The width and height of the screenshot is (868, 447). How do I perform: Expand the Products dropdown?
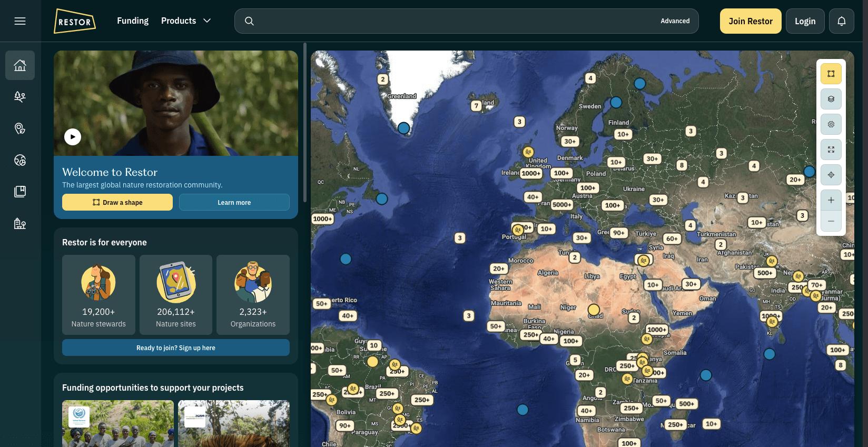pyautogui.click(x=186, y=21)
